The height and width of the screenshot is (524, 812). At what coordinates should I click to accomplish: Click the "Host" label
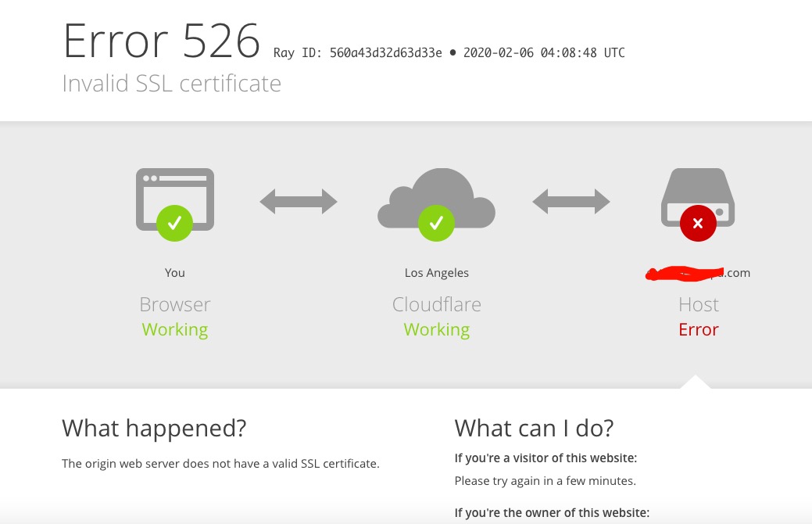point(699,304)
